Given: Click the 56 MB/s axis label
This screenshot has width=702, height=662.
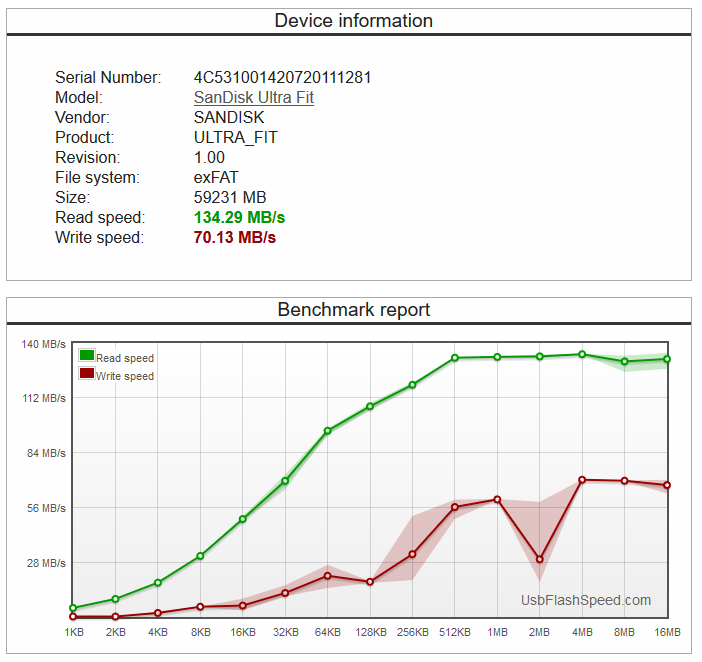Looking at the screenshot, I should tap(46, 508).
